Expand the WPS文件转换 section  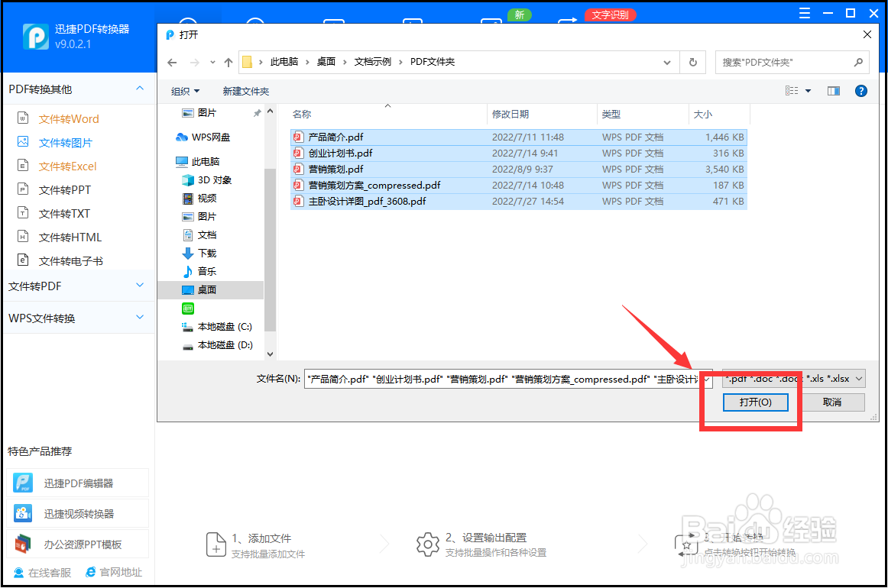[140, 318]
